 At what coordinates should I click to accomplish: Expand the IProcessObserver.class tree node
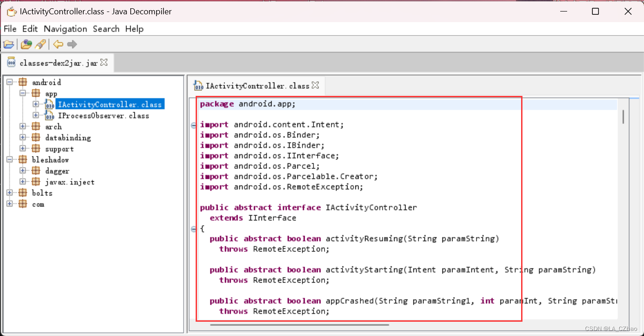[36, 115]
